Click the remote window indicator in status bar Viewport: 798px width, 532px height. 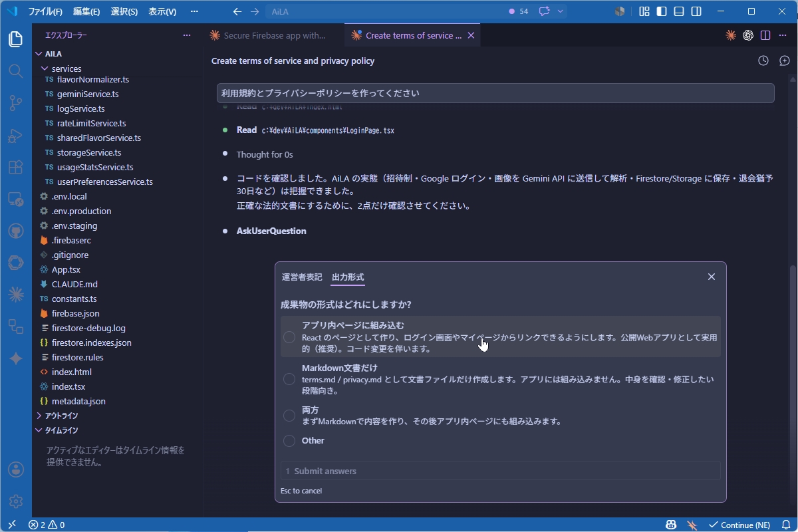click(x=11, y=525)
